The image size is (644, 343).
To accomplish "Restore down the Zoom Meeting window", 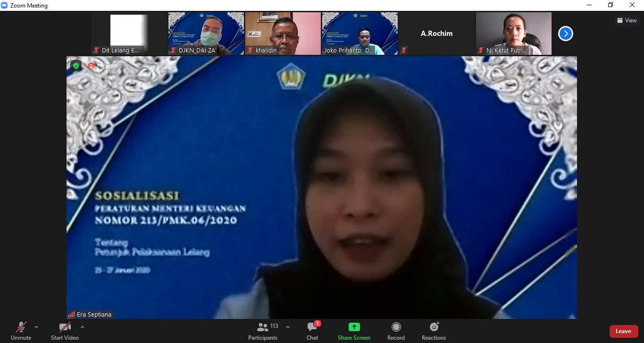I will pos(610,5).
